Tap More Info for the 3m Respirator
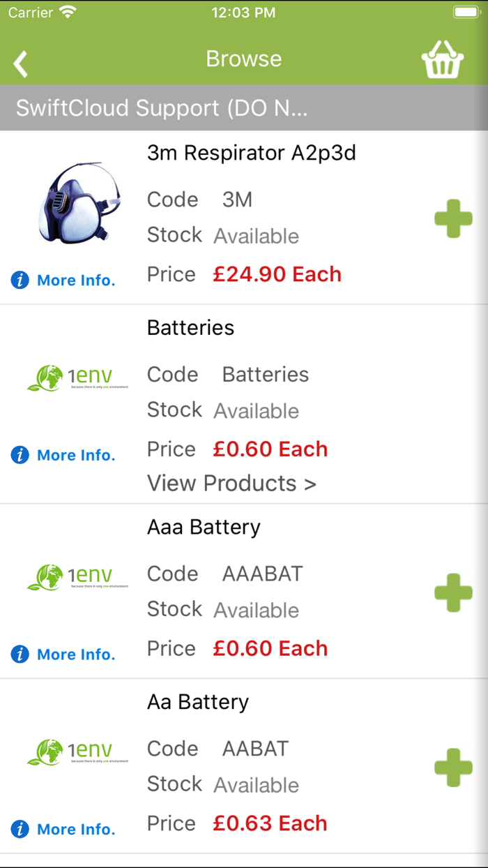 tap(75, 280)
